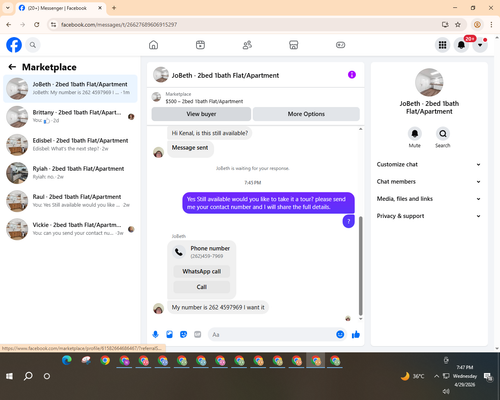The height and width of the screenshot is (400, 500).
Task: Open the Windows Start menu
Action: click(x=9, y=376)
